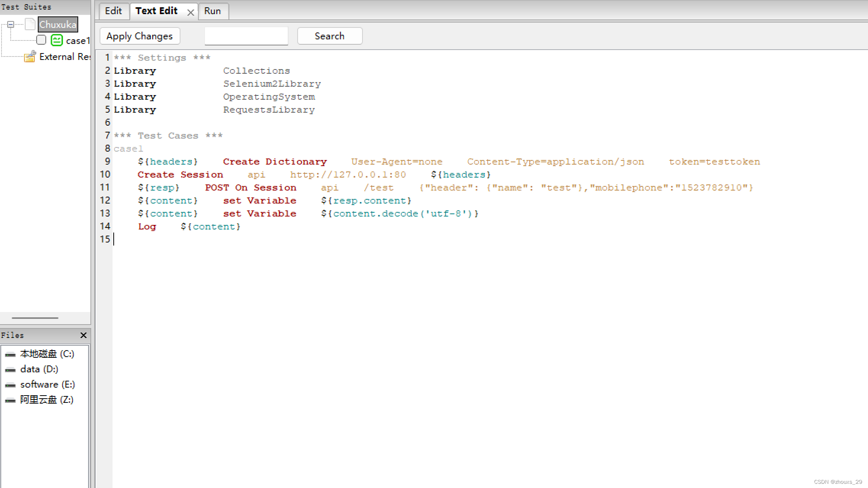
Task: Open the Run tab
Action: coord(213,11)
